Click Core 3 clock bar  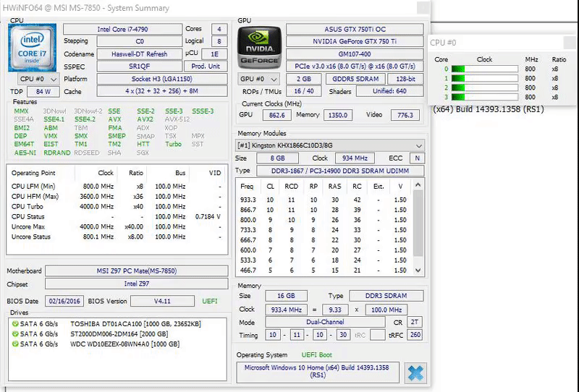click(x=484, y=97)
